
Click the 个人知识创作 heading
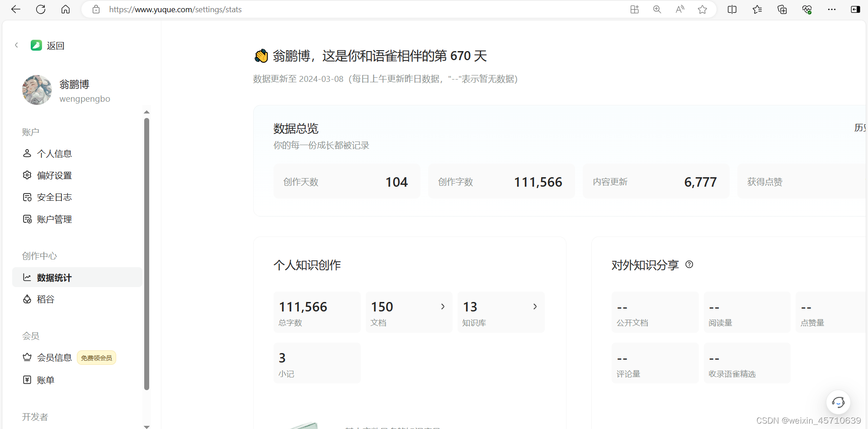pyautogui.click(x=307, y=265)
